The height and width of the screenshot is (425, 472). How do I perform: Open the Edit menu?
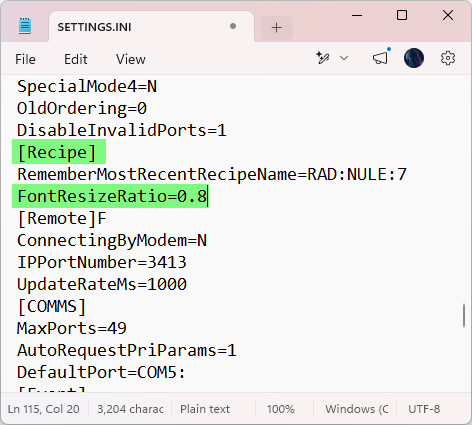coord(76,59)
